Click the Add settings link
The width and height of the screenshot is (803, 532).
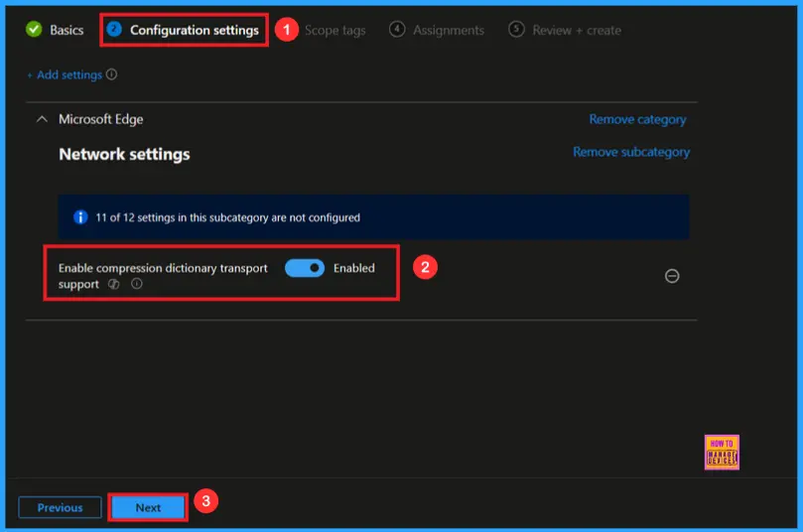66,74
